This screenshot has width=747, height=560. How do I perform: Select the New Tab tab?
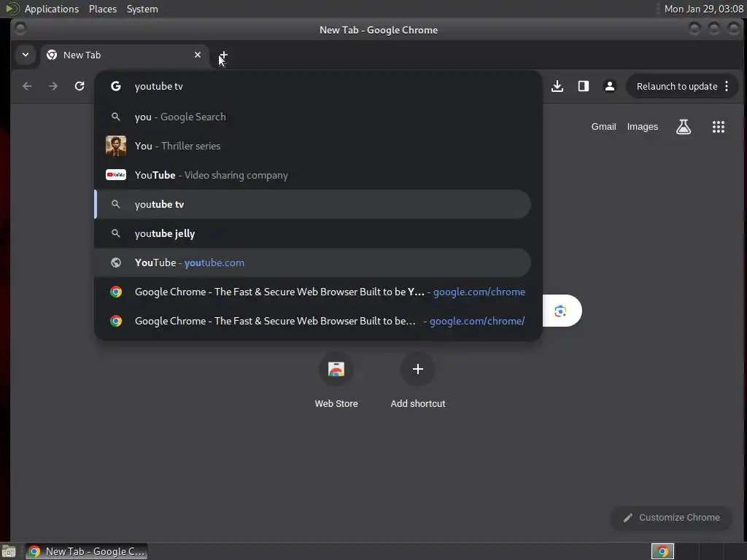125,55
